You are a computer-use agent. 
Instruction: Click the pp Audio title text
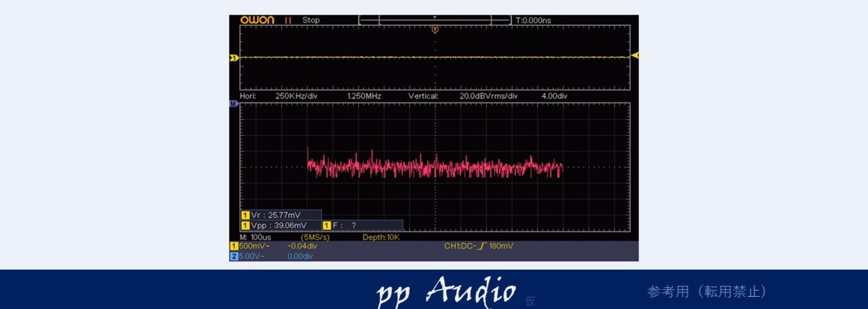pos(446,291)
